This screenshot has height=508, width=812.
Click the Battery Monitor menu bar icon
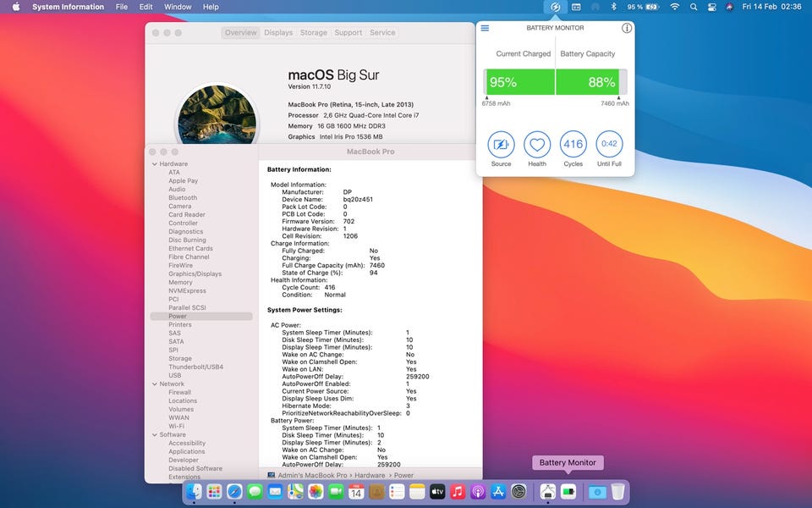pos(555,7)
